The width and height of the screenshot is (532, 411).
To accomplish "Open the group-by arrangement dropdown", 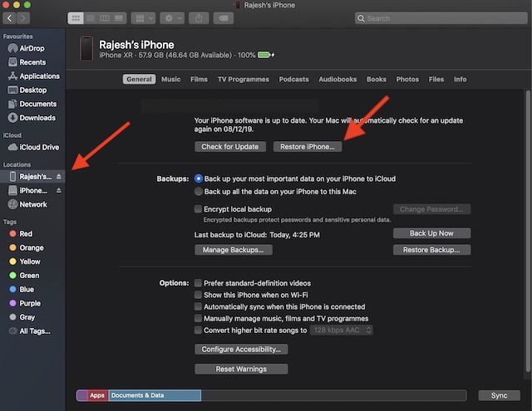I will tap(144, 18).
